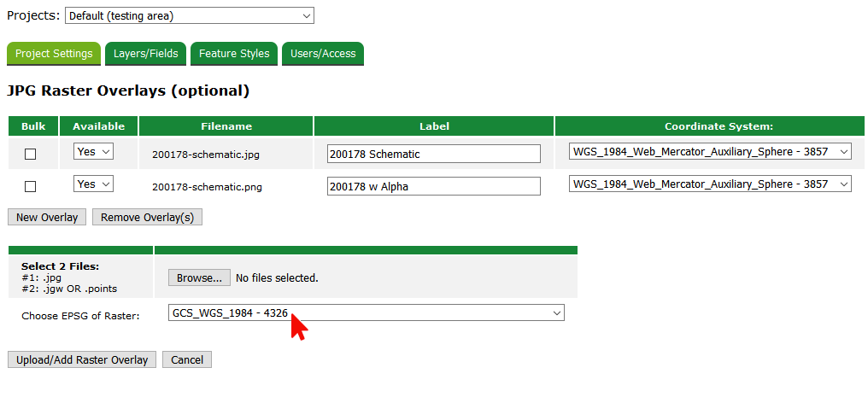Click the Bulk column header

[x=33, y=126]
